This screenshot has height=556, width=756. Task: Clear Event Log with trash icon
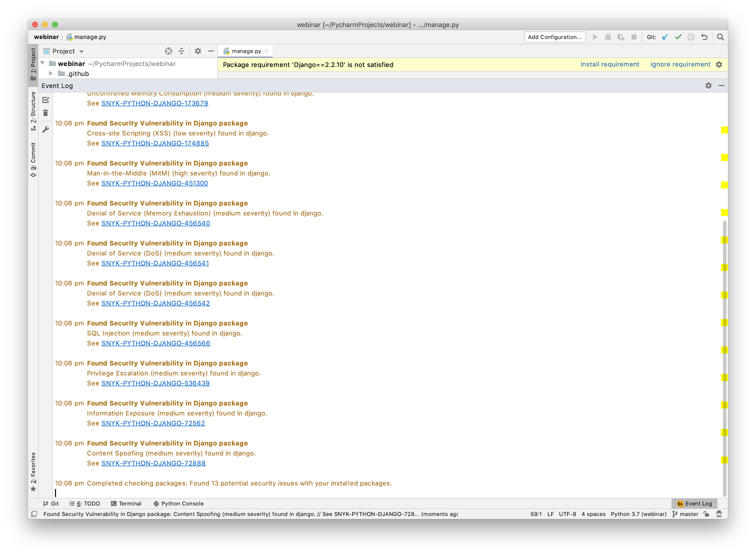46,113
